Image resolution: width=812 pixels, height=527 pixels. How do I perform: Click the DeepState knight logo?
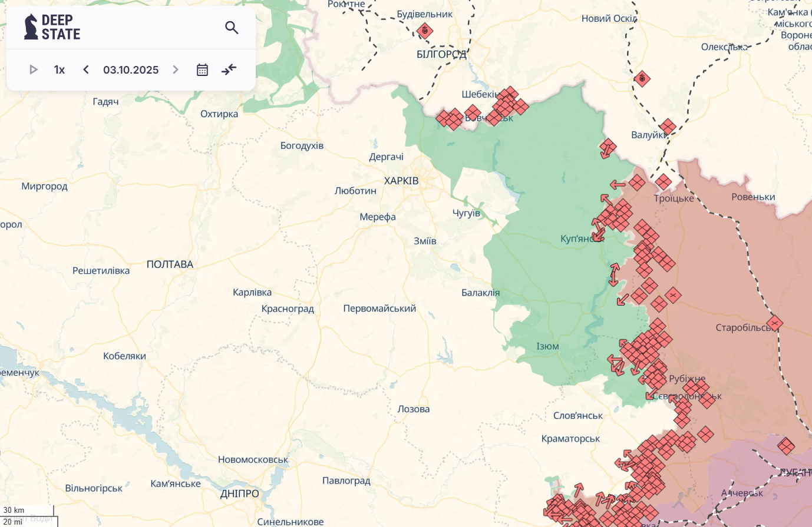coord(31,27)
